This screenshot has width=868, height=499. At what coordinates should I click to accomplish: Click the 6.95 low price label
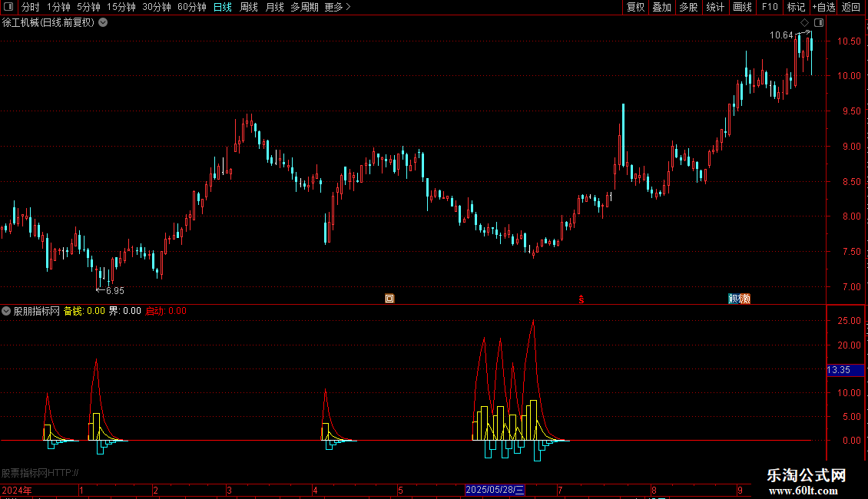tap(114, 291)
